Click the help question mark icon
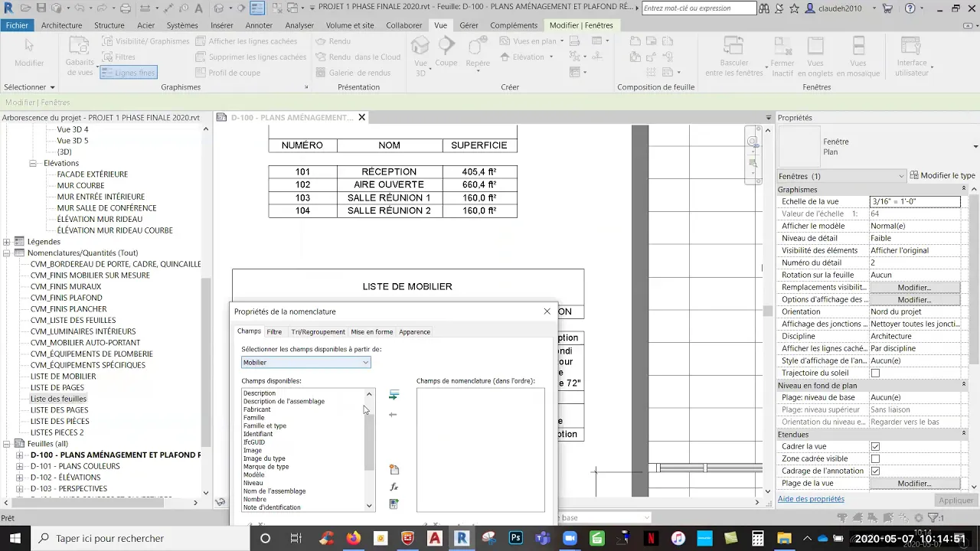 tap(910, 8)
